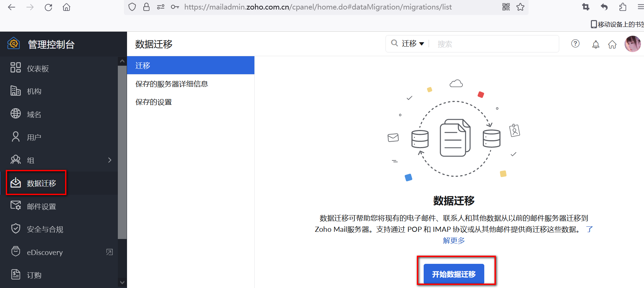Click the undo arrow toolbar icon
Viewport: 644px width, 288px height.
(604, 7)
